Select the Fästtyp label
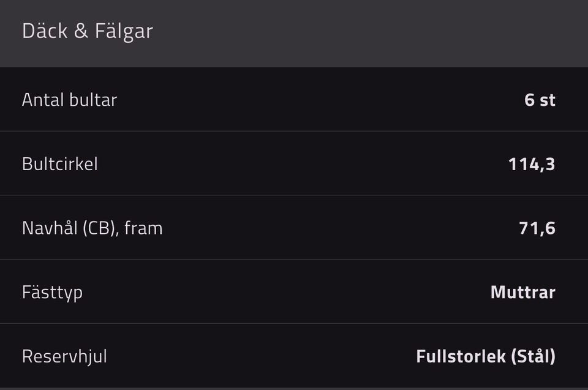Image resolution: width=588 pixels, height=390 pixels. [52, 292]
